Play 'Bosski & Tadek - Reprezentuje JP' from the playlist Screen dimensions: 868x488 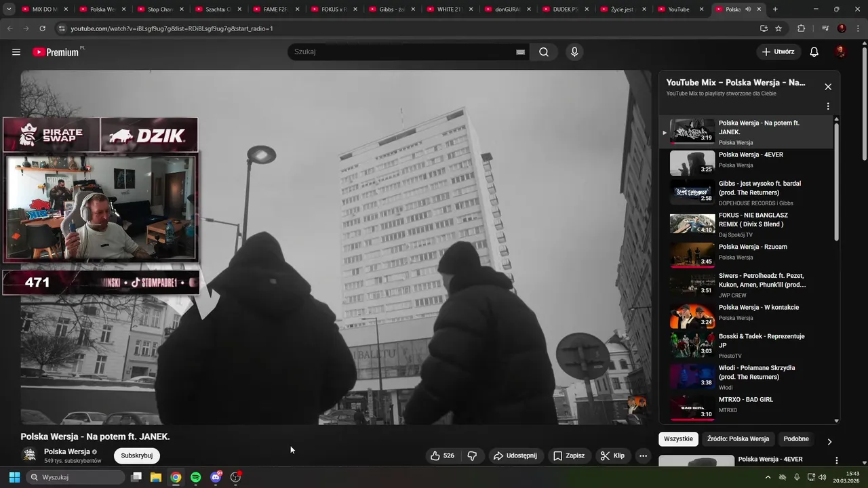(746, 346)
